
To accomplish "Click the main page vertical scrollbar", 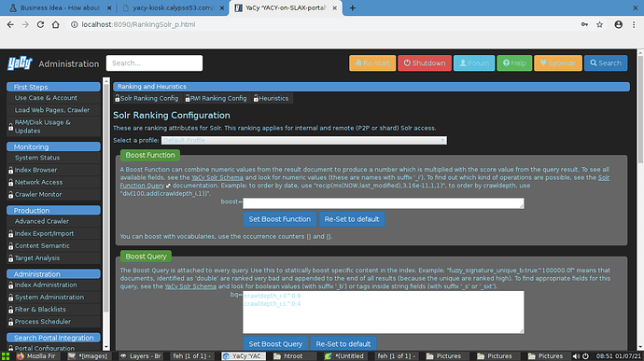I will coord(640,200).
